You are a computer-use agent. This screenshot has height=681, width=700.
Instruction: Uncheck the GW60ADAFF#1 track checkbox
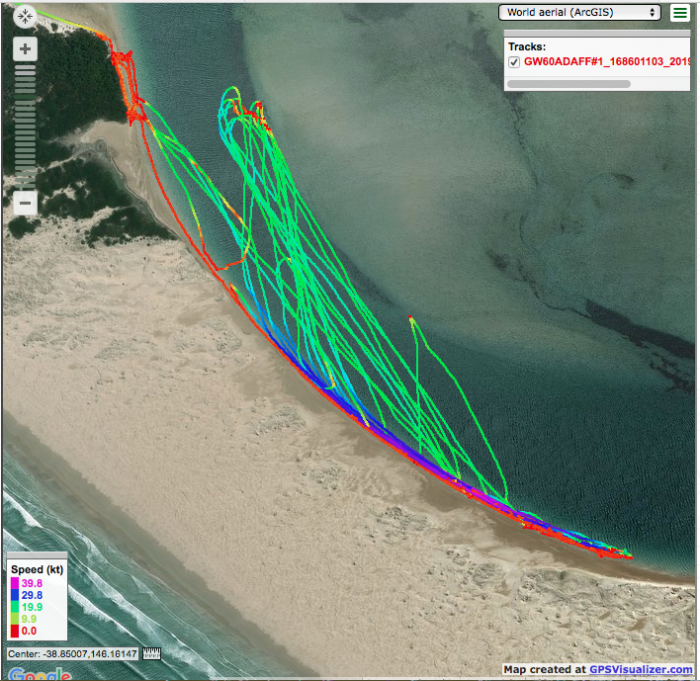[514, 62]
